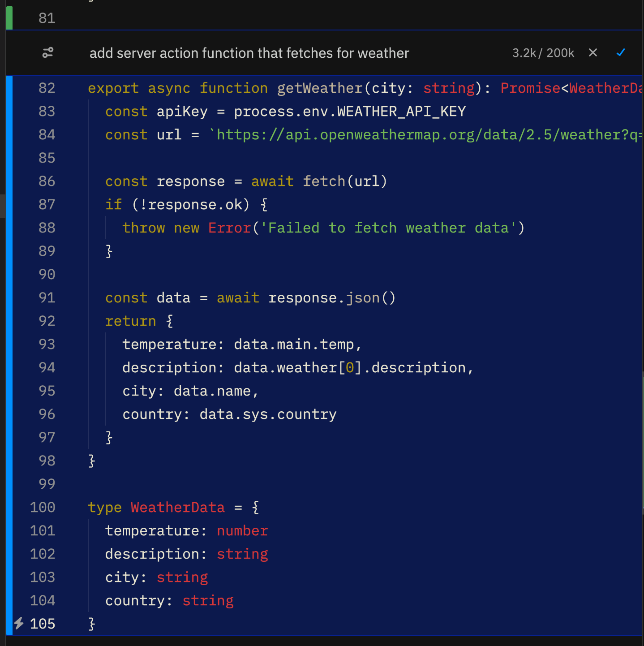The image size is (644, 646).
Task: Click the closing brace on line 98
Action: tap(92, 461)
